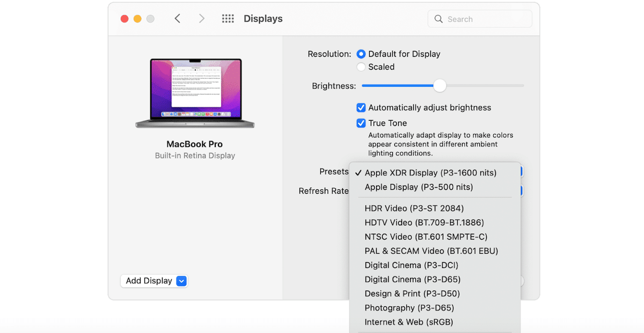Choose PAL & SECAM Video preset
Screen dimensions: 644x333
[x=435, y=251]
